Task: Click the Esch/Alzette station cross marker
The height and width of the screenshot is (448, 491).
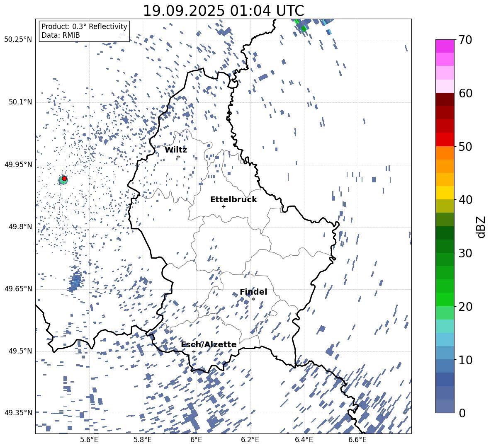Action: [x=194, y=351]
